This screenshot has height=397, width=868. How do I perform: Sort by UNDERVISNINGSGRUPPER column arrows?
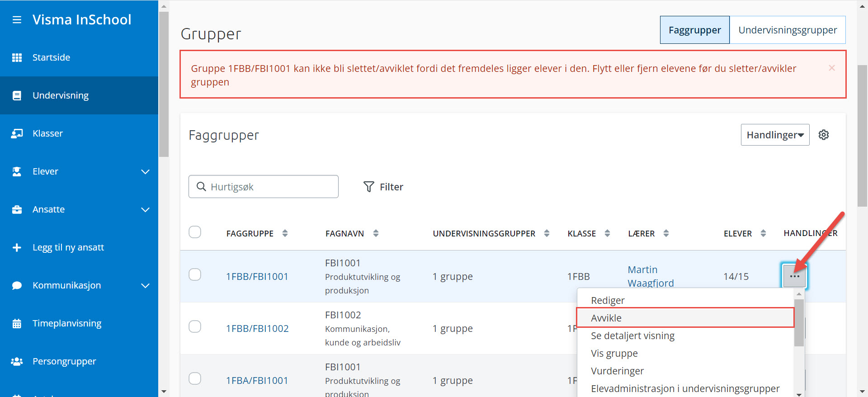click(547, 233)
